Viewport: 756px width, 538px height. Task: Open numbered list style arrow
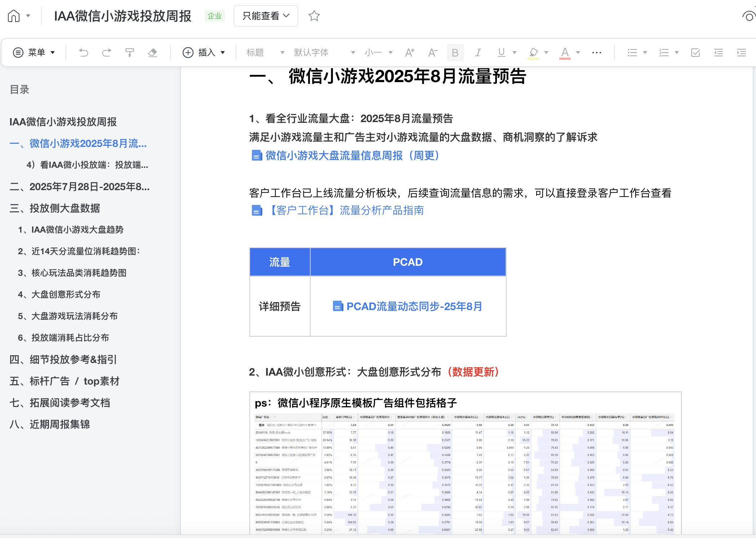tap(677, 53)
